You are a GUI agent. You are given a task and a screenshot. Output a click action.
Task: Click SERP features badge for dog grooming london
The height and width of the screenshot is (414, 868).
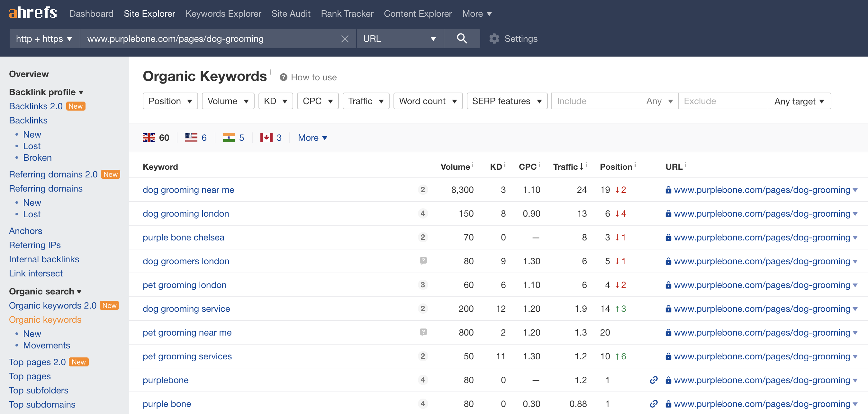click(x=422, y=213)
